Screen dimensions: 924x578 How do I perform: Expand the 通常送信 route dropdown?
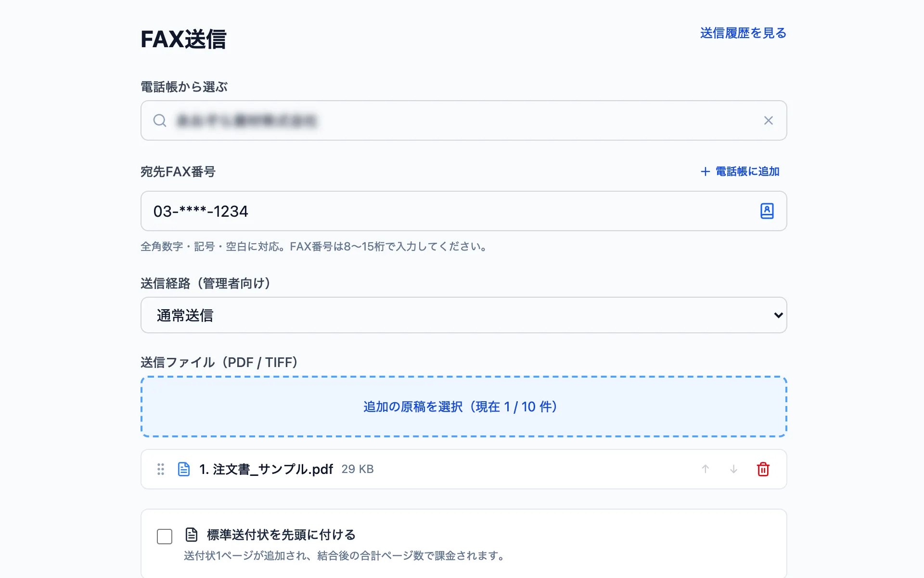463,315
